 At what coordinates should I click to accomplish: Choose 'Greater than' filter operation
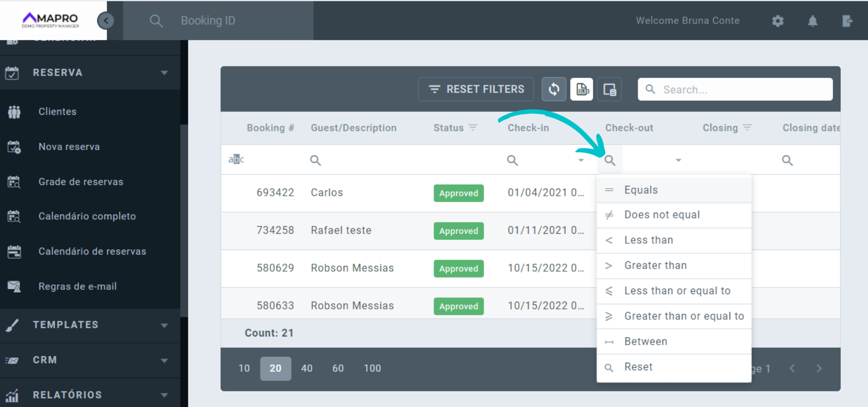click(655, 265)
